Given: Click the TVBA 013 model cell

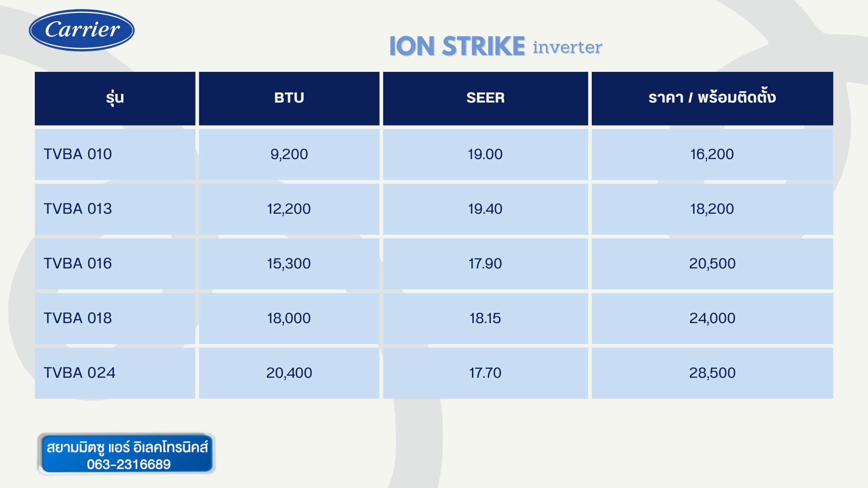Looking at the screenshot, I should 115,209.
